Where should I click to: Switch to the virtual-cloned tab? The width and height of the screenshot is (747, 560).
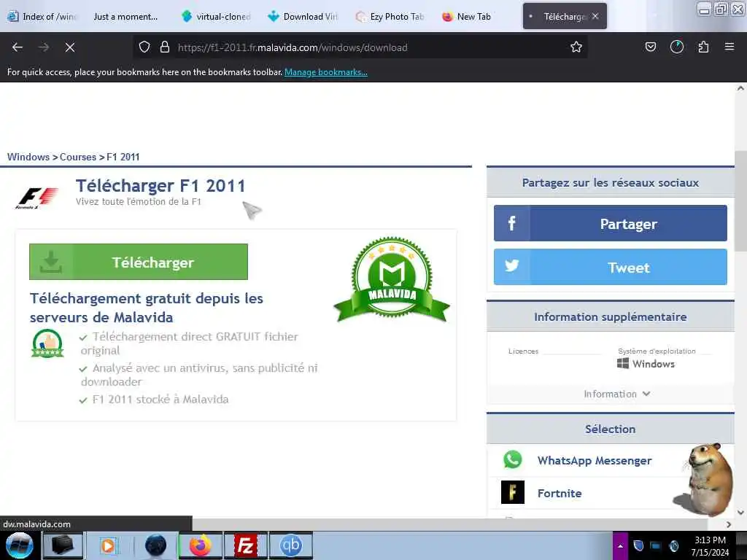[x=217, y=17]
